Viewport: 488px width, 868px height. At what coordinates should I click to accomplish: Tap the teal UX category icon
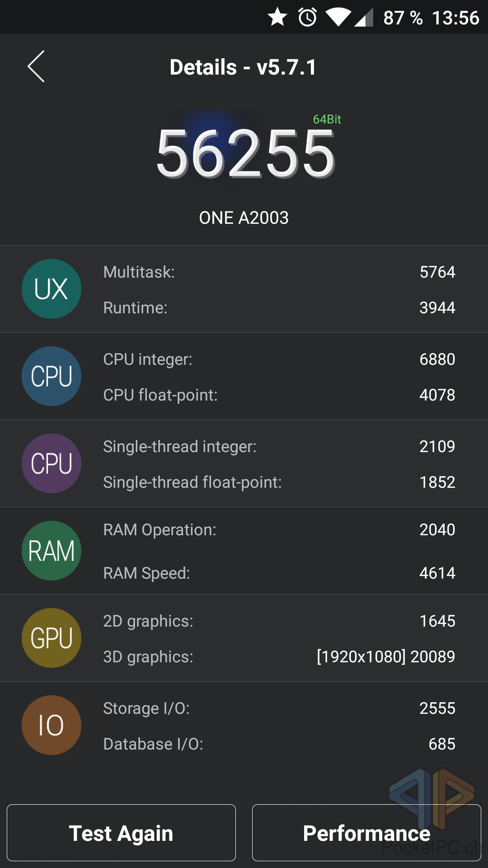pos(52,289)
